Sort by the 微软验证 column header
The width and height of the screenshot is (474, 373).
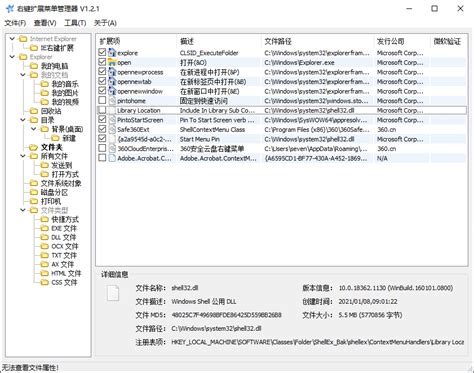click(x=448, y=41)
